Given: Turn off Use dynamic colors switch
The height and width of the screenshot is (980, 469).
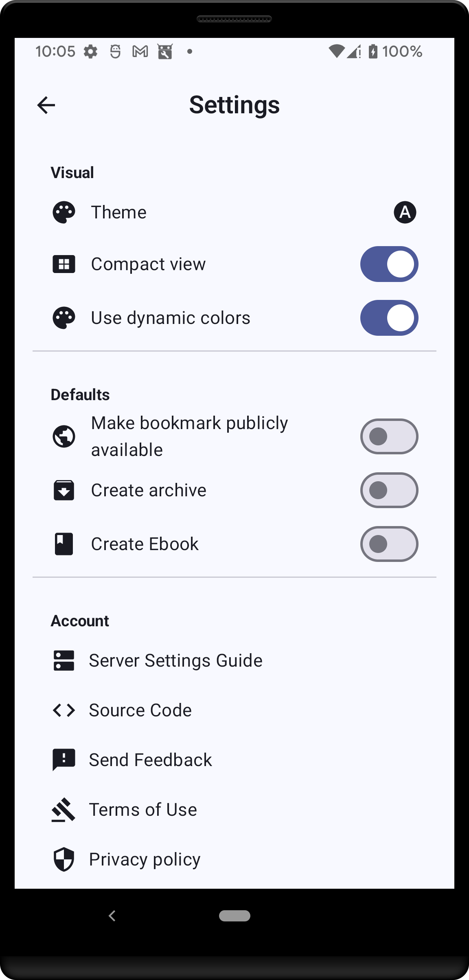Looking at the screenshot, I should pos(389,318).
